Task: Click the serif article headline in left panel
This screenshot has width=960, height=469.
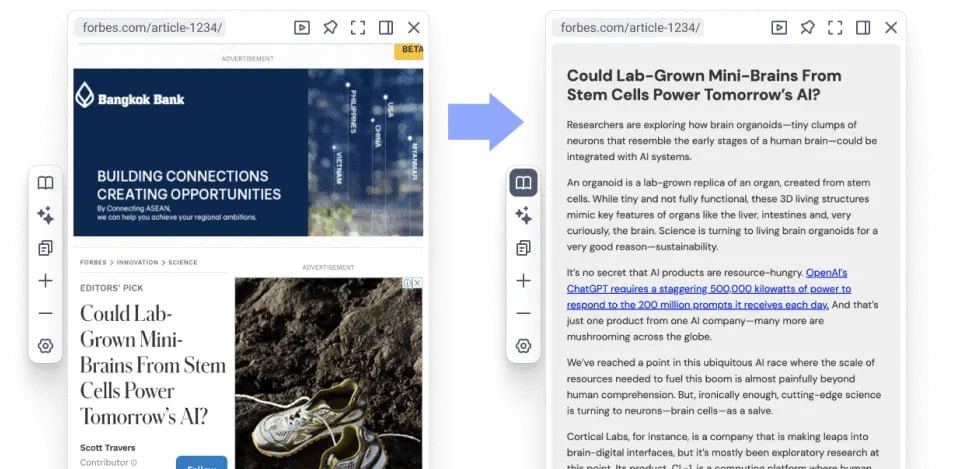Action: (x=153, y=365)
